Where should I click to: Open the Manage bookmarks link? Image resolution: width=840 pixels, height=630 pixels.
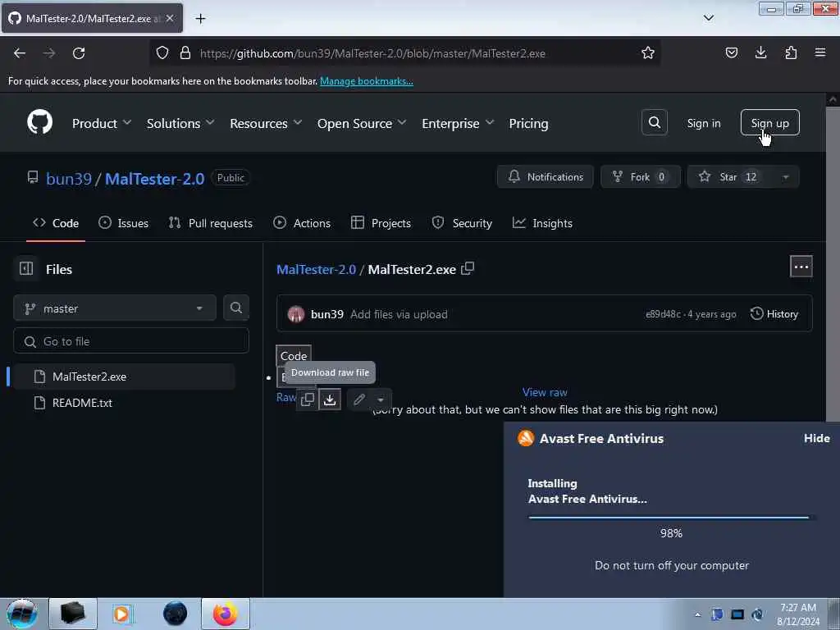(367, 81)
